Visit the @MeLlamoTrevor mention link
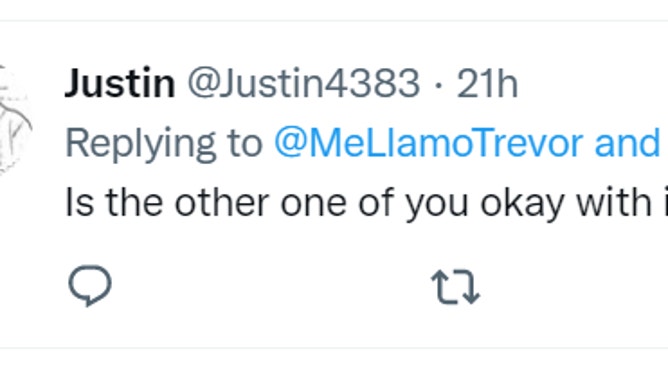This screenshot has height=376, width=668. pyautogui.click(x=428, y=144)
